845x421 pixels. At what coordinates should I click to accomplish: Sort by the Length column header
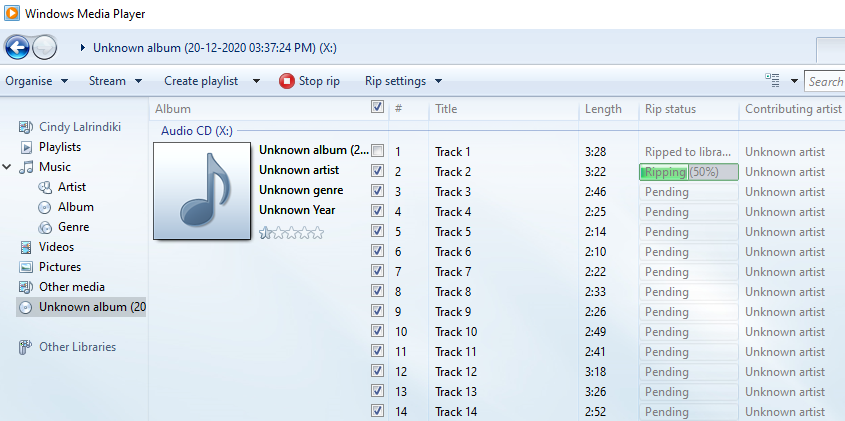(603, 109)
